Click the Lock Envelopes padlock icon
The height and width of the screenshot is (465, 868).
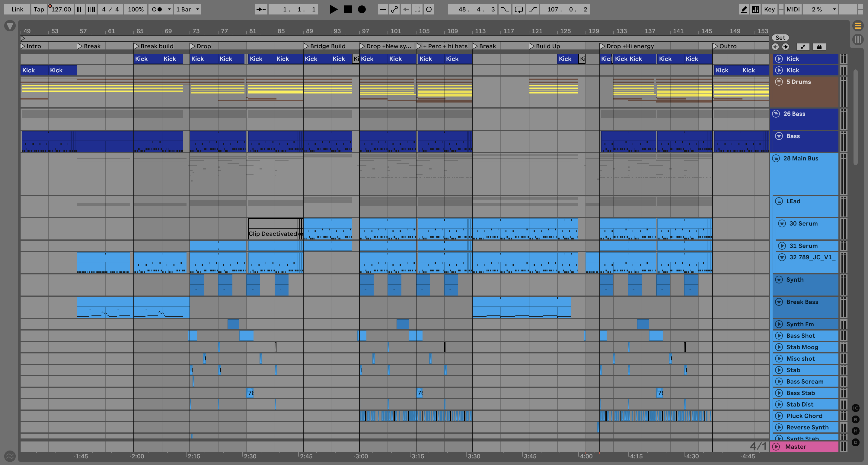click(819, 47)
